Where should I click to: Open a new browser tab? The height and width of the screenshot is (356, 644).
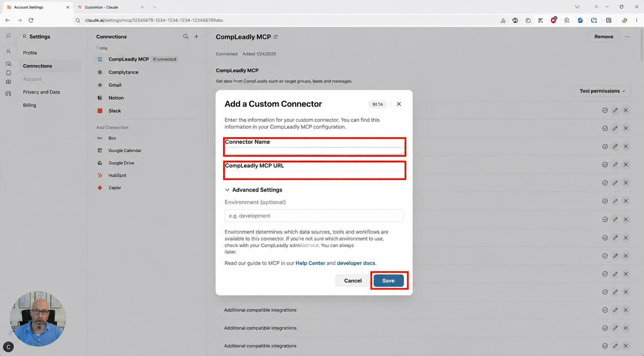155,7
